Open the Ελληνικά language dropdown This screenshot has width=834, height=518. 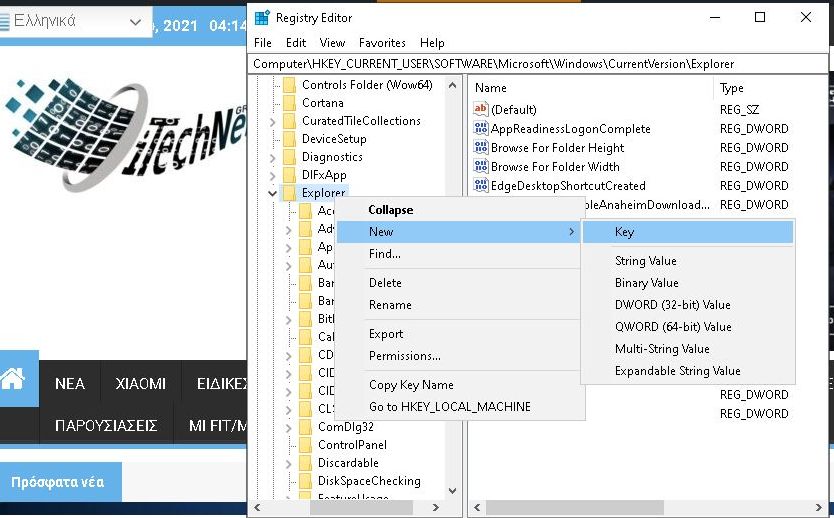76,22
